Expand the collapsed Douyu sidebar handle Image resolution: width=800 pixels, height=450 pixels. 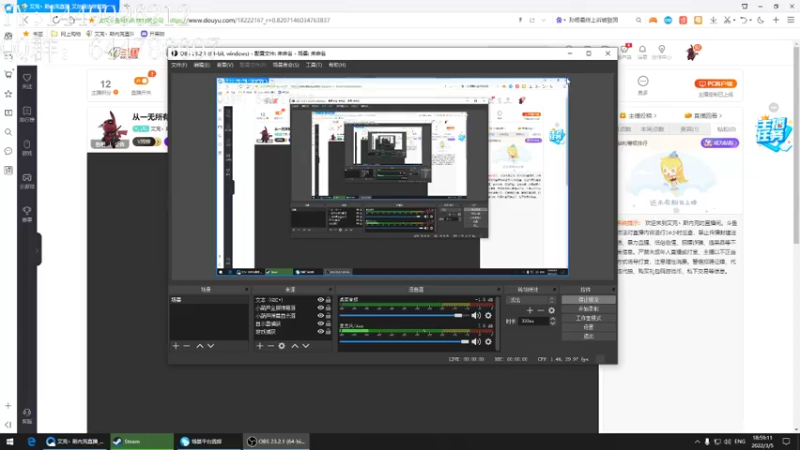[37, 250]
